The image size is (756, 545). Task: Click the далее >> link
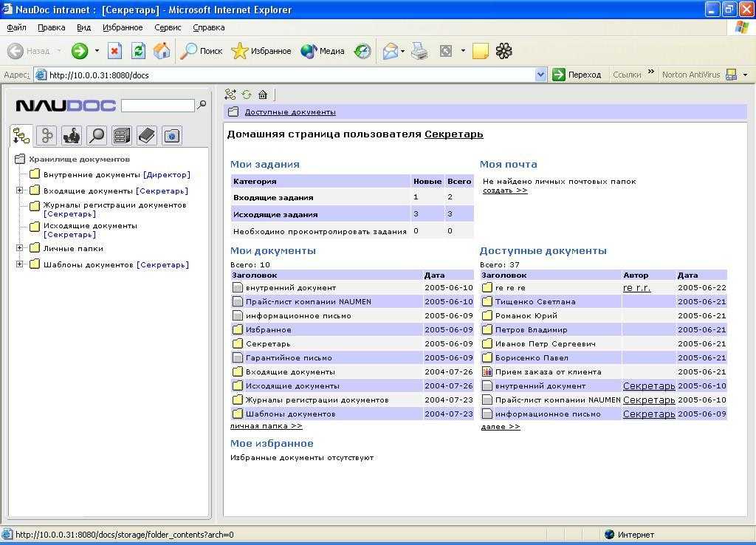click(x=500, y=427)
